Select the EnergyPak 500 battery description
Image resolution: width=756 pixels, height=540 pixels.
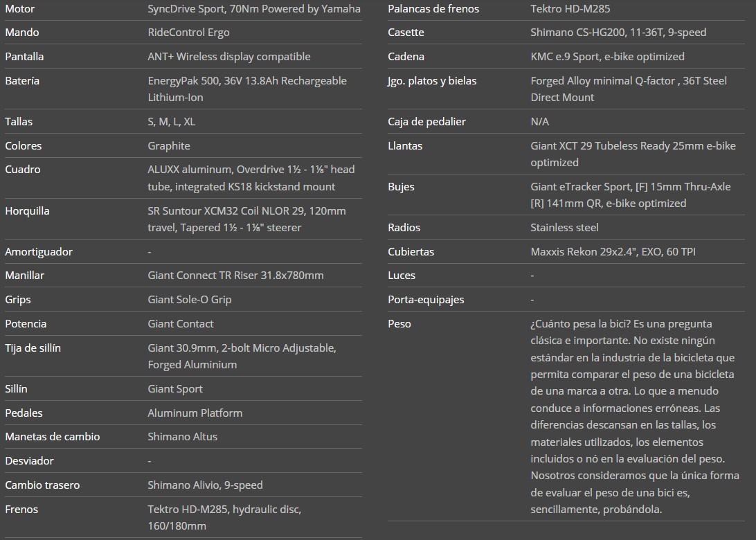coord(246,89)
